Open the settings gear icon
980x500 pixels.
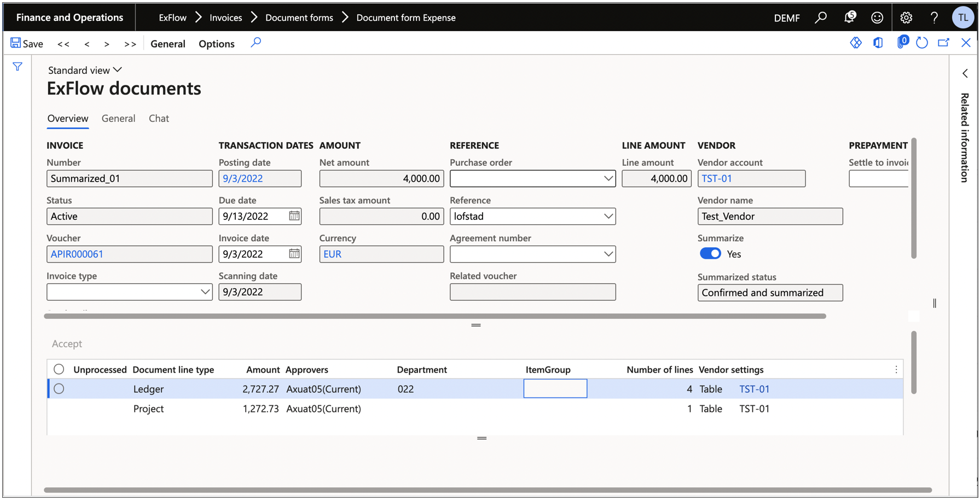906,18
